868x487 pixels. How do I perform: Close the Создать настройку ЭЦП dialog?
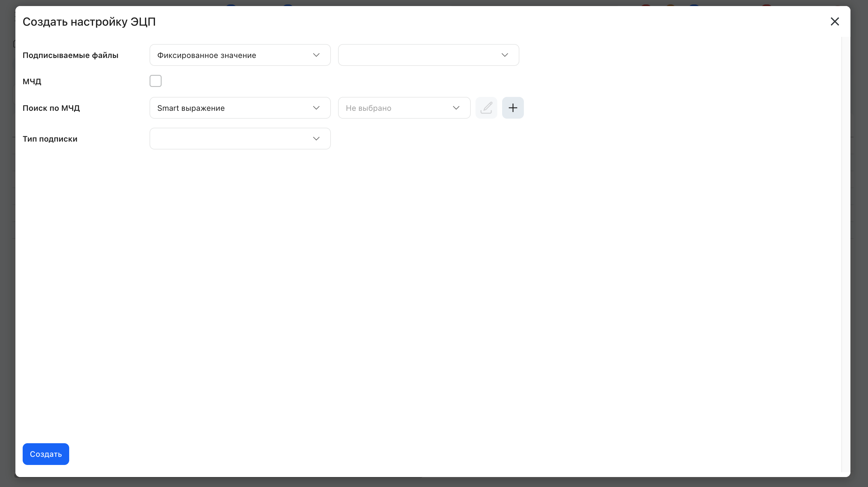835,21
